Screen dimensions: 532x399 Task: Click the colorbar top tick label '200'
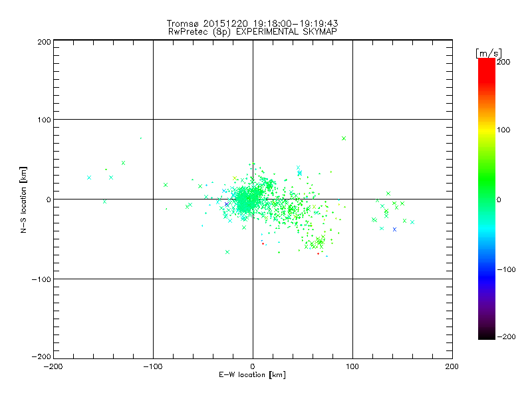[x=503, y=62]
